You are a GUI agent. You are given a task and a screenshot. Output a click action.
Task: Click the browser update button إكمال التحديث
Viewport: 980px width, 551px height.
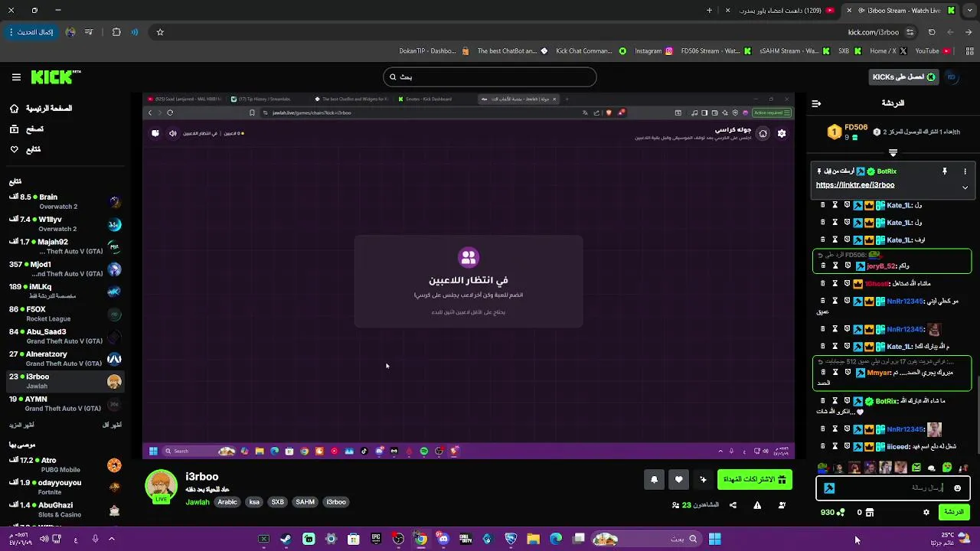(x=31, y=32)
